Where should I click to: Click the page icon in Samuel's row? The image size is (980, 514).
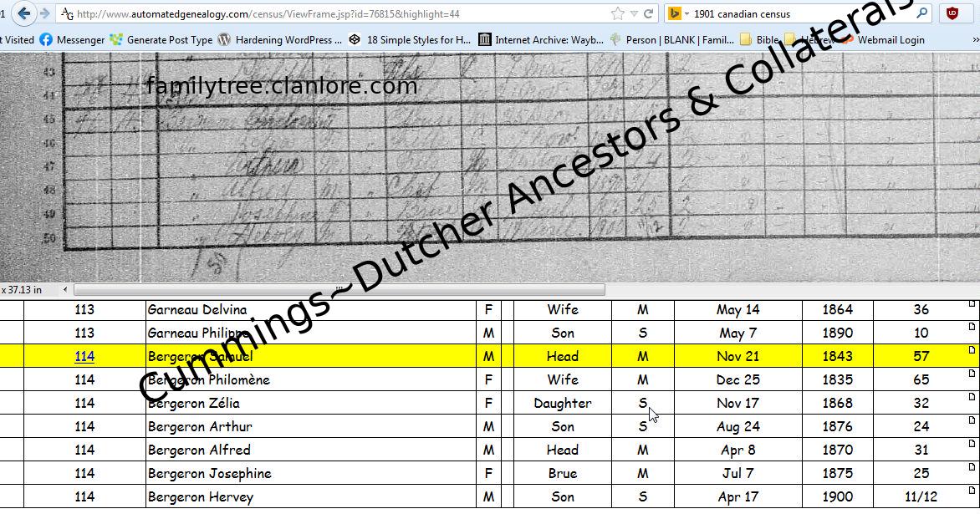(972, 349)
